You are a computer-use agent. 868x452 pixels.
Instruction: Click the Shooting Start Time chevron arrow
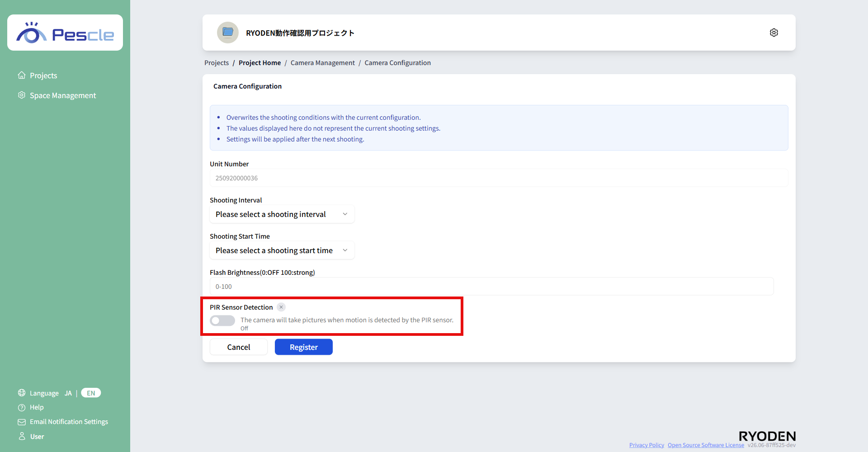[x=345, y=250]
